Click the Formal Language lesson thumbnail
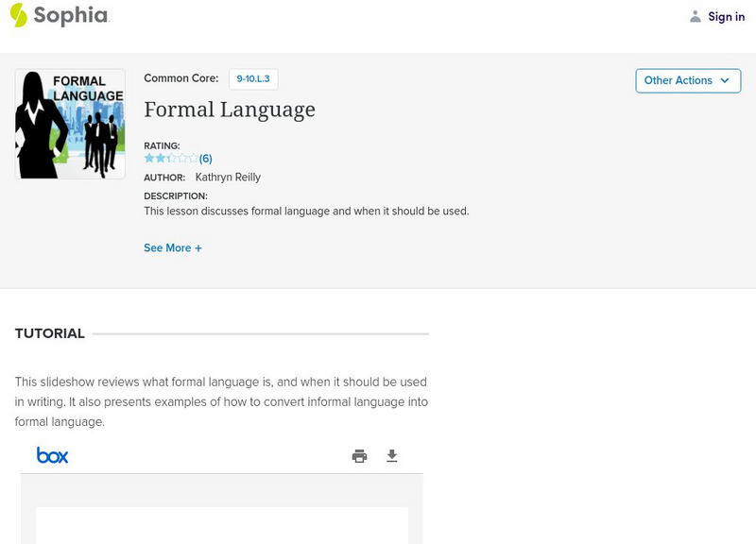This screenshot has width=756, height=544. tap(70, 124)
